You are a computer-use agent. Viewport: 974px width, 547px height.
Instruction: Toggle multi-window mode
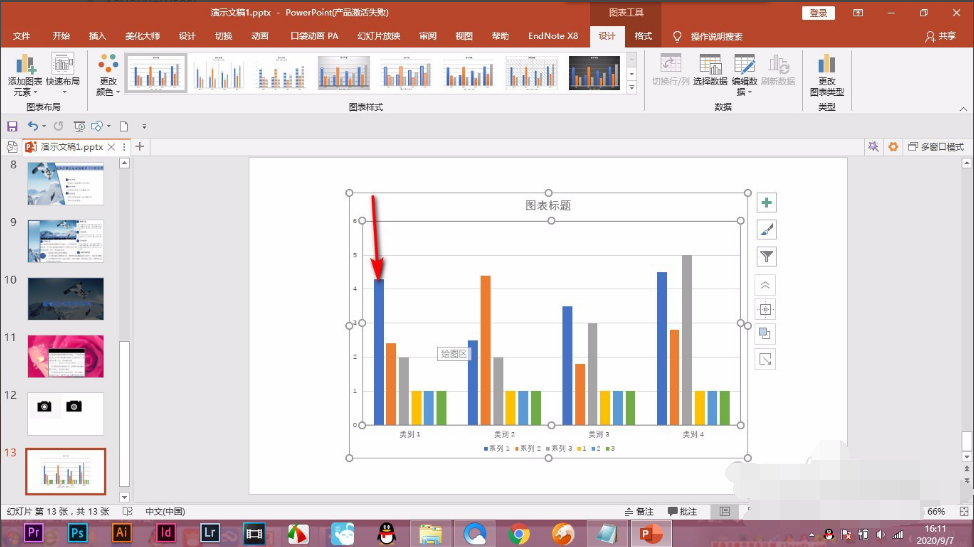(x=935, y=147)
